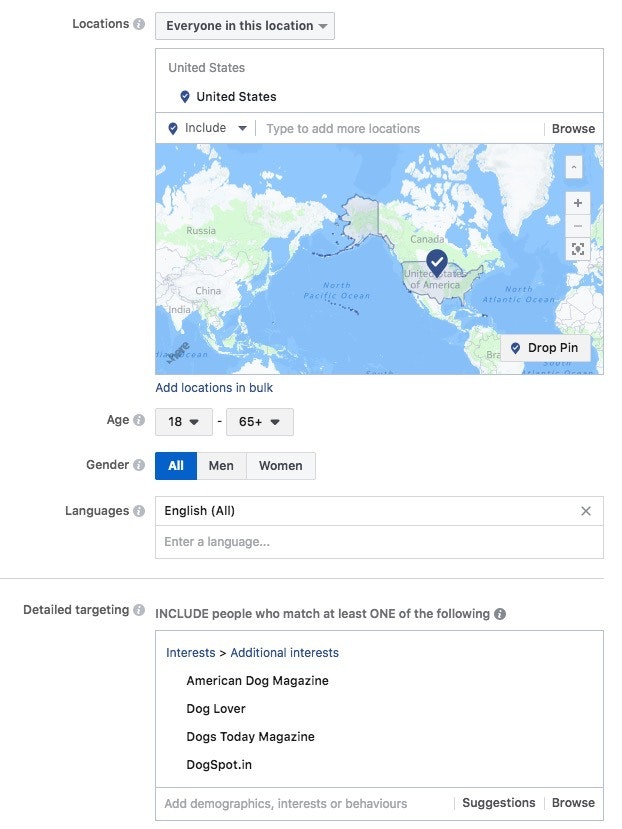The image size is (622, 829).
Task: Open Everyone in this location dropdown
Action: tap(245, 26)
